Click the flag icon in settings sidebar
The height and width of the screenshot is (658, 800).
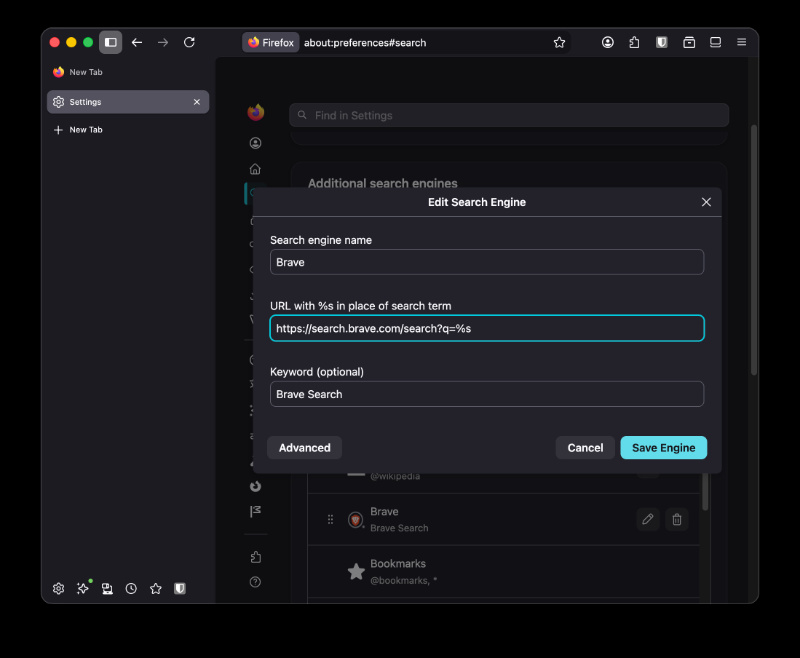[256, 511]
